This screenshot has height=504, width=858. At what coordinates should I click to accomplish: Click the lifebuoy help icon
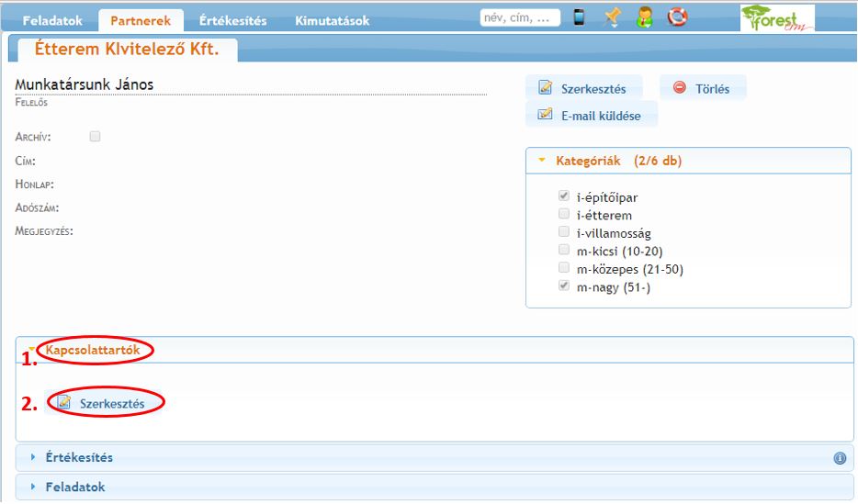click(x=677, y=17)
